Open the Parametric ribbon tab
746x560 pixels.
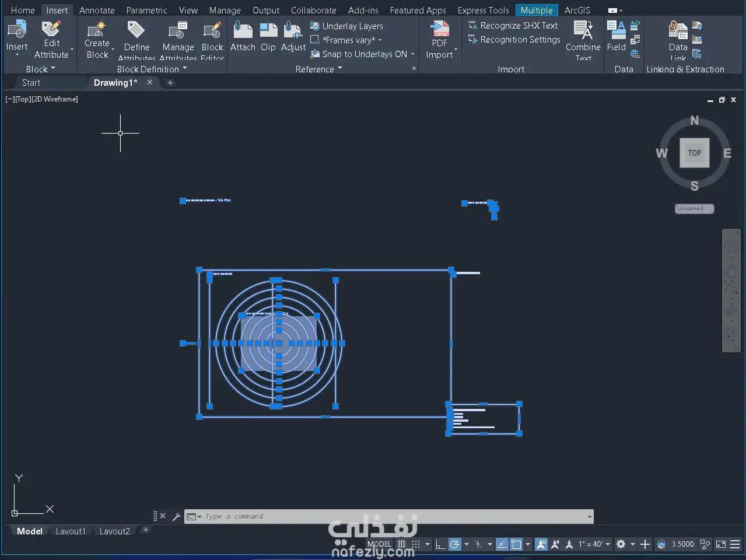(146, 10)
